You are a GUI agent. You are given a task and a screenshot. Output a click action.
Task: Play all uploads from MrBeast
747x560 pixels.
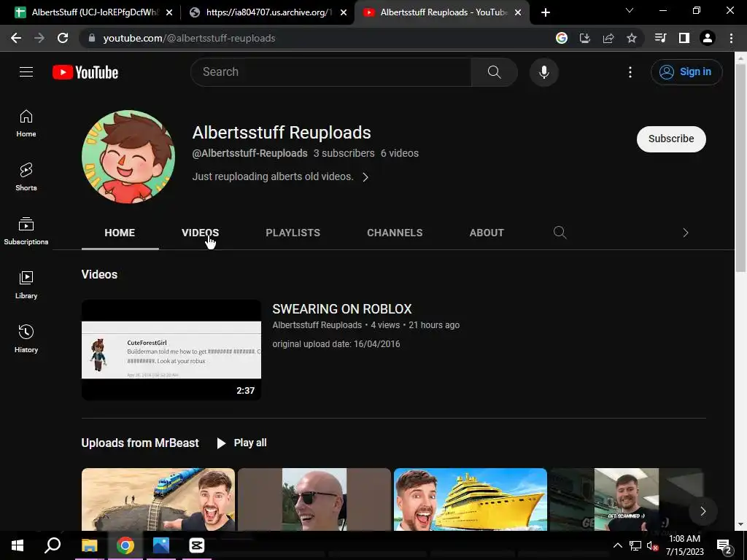tap(241, 443)
